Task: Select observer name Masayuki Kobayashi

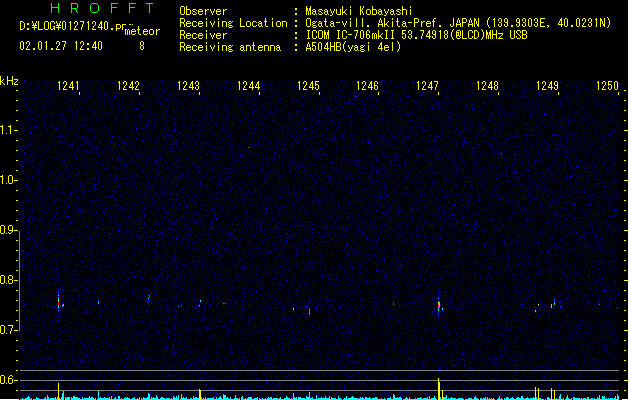Action: tap(359, 11)
